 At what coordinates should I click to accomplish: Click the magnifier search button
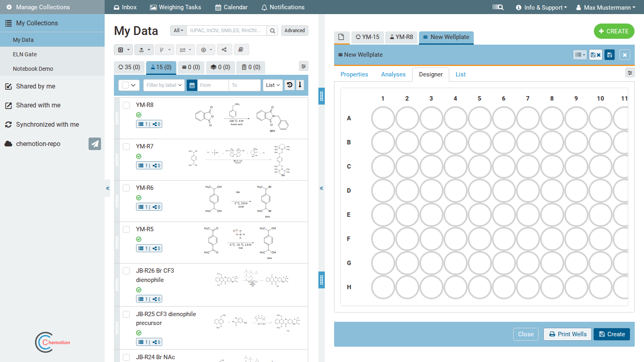pos(272,31)
